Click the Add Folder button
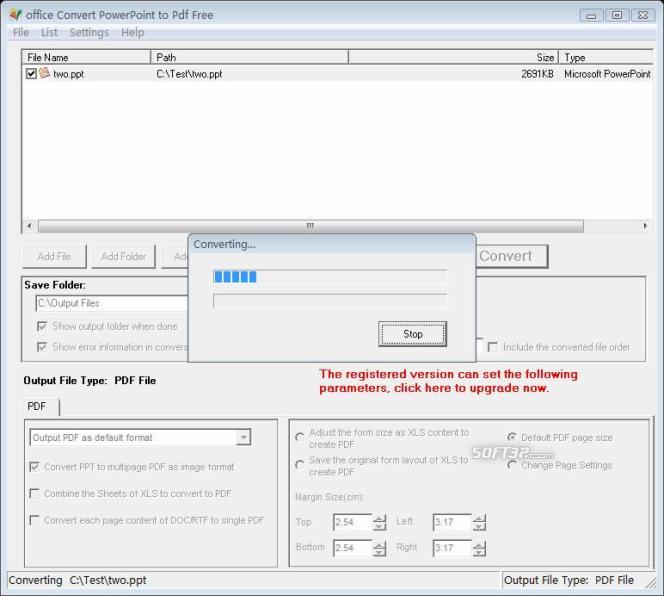This screenshot has height=596, width=664. (x=124, y=256)
